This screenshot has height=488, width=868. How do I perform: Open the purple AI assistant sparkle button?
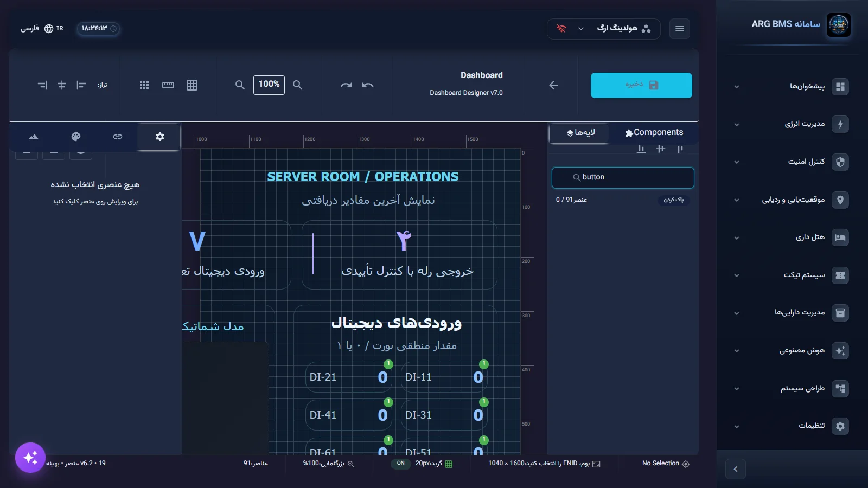[x=30, y=458]
